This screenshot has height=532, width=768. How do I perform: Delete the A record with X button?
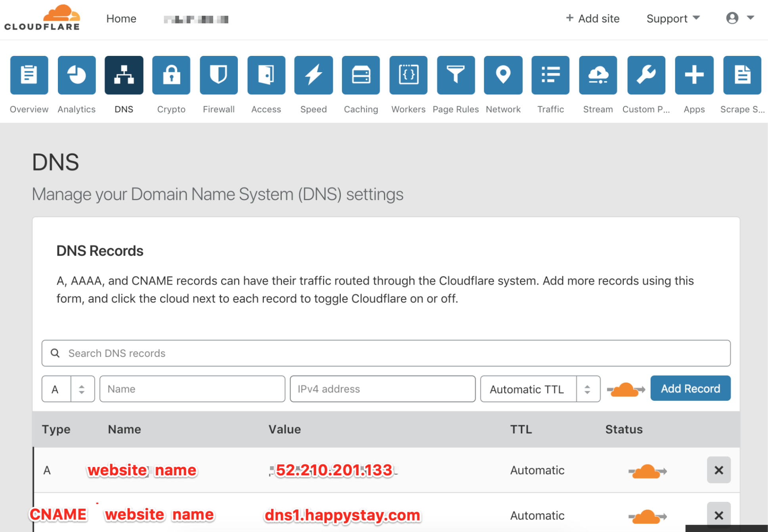tap(718, 470)
